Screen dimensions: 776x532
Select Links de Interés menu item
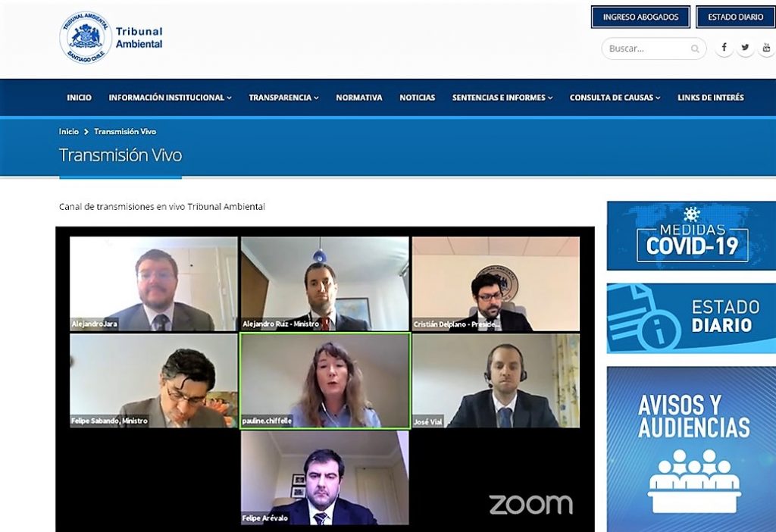[710, 98]
